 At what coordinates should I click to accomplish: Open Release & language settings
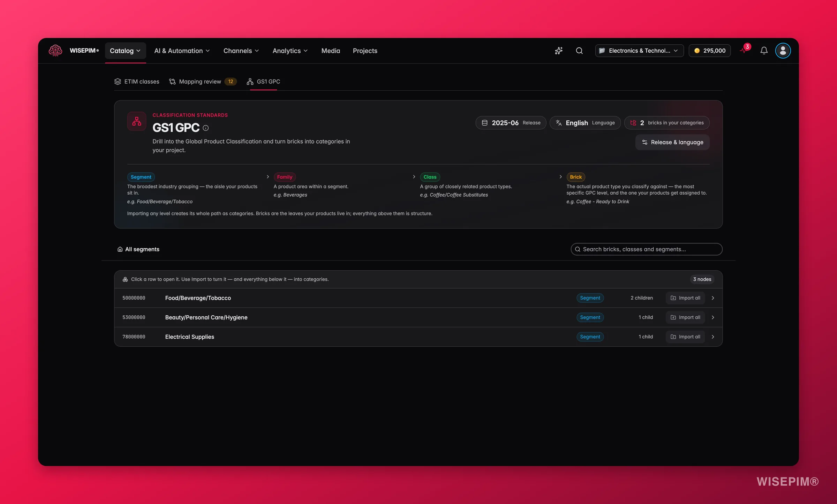[x=672, y=142]
